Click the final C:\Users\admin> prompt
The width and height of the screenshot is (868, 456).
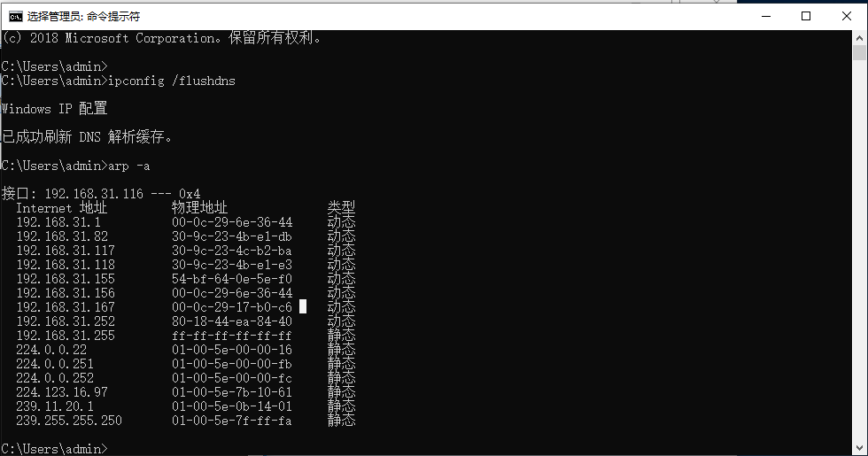[x=54, y=449]
